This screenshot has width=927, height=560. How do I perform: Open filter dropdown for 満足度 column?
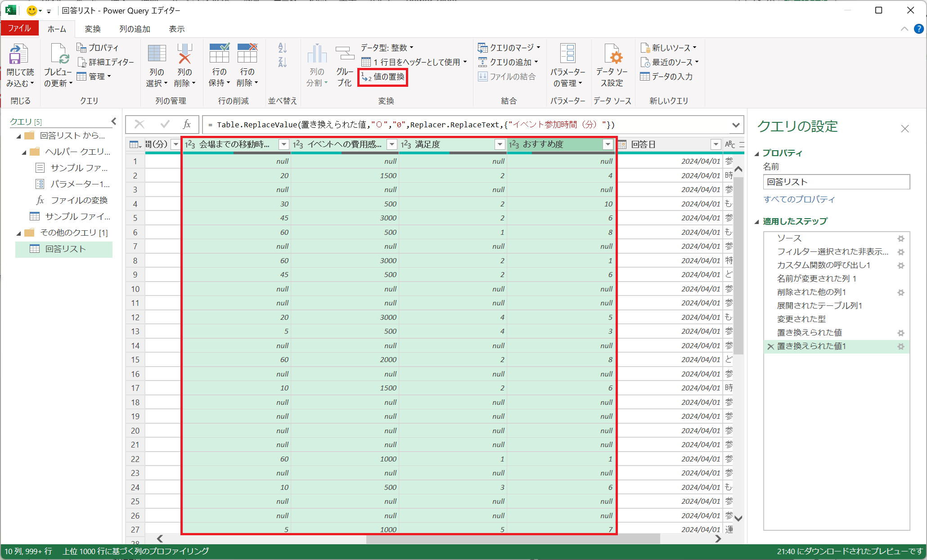[499, 144]
